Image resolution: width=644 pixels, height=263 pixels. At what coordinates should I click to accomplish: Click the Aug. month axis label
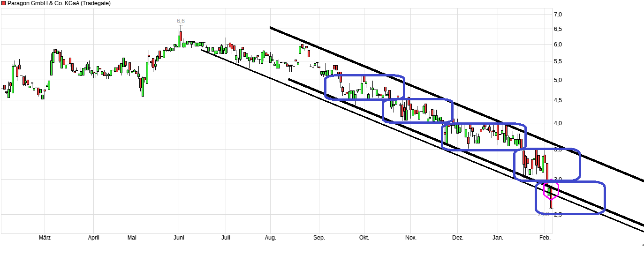tap(270, 238)
